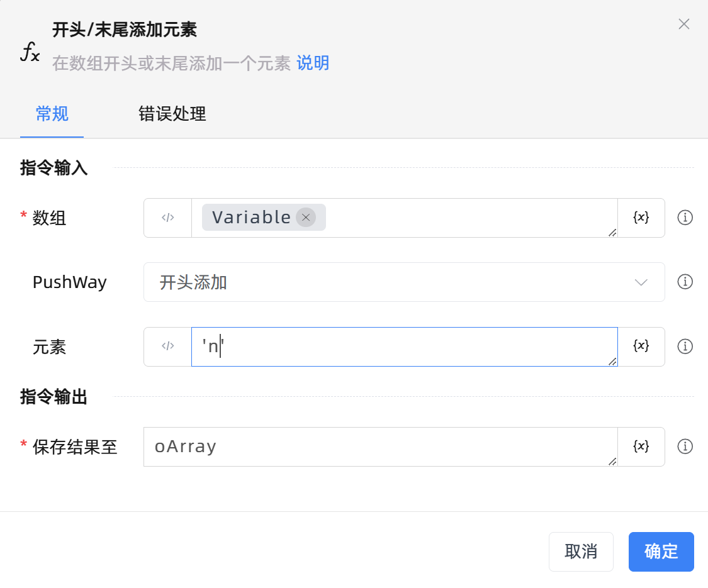708x588 pixels.
Task: Switch to the 错误处理 tab
Action: [x=171, y=114]
